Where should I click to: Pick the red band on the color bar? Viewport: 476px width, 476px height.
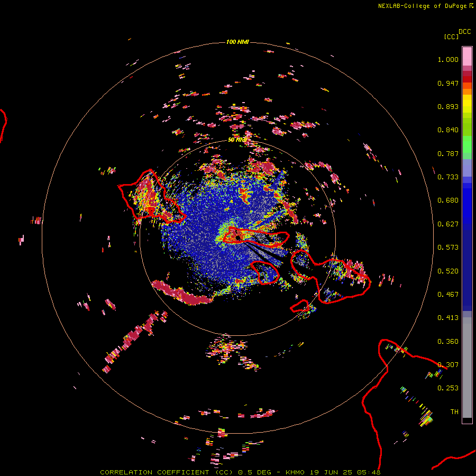pos(467,79)
